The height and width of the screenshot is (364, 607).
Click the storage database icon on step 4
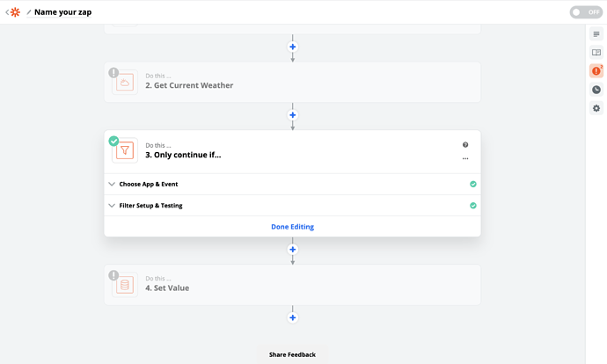pyautogui.click(x=125, y=285)
